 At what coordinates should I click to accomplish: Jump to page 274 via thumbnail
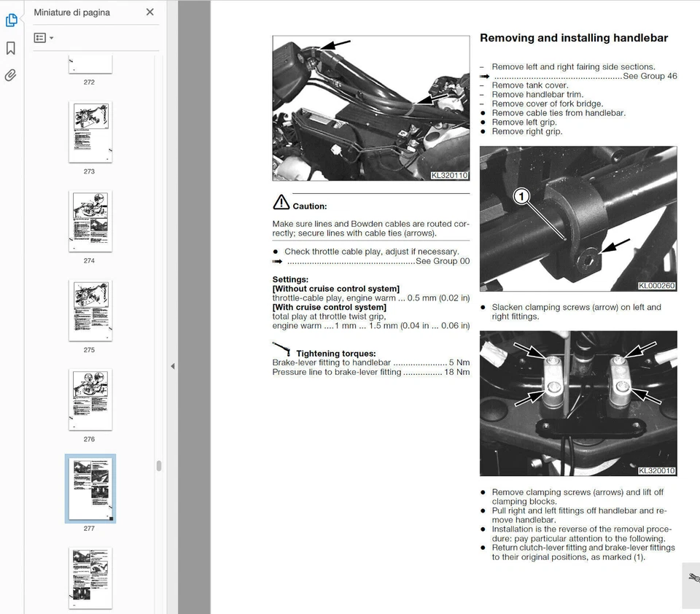pos(90,220)
